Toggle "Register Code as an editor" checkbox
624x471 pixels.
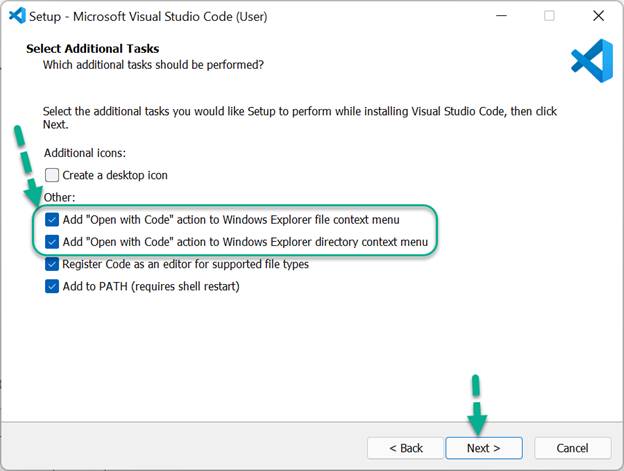pos(52,264)
